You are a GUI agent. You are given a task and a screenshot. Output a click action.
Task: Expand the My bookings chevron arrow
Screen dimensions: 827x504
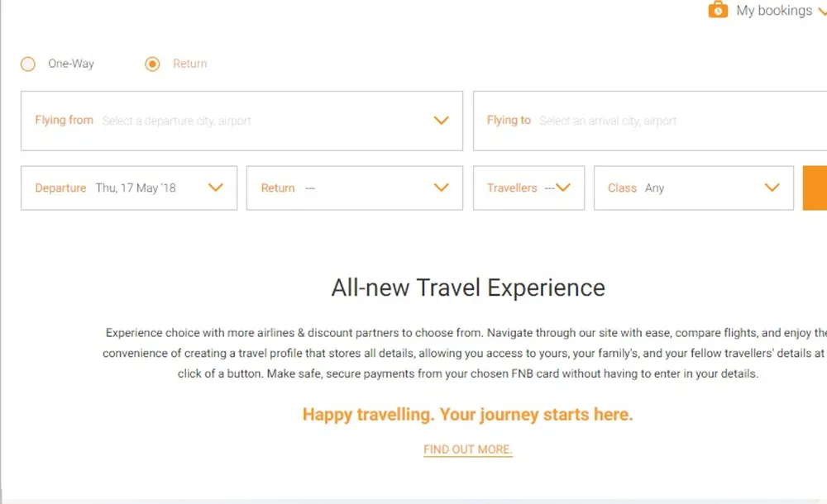tap(821, 12)
